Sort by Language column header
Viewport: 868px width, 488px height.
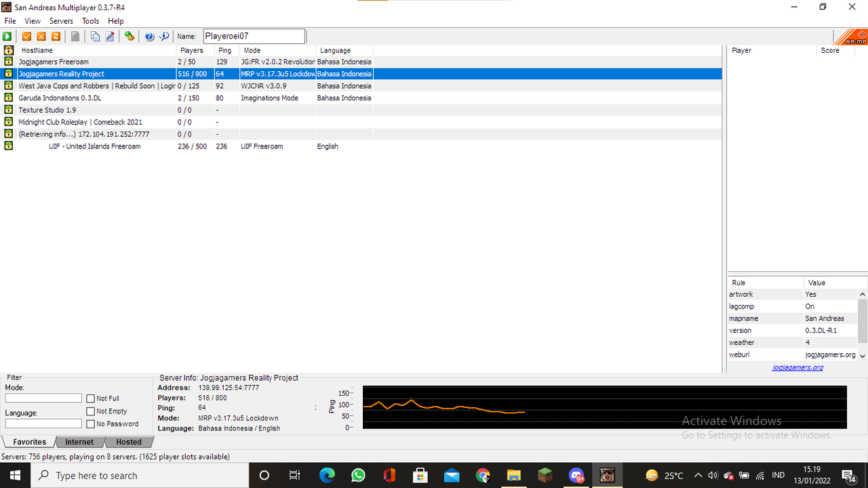[x=344, y=50]
